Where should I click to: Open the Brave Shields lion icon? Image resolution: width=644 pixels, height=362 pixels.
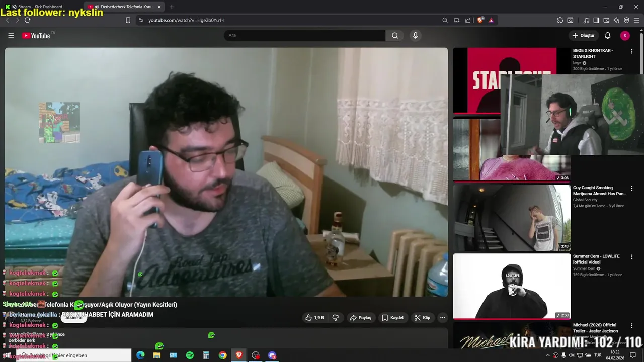(480, 20)
